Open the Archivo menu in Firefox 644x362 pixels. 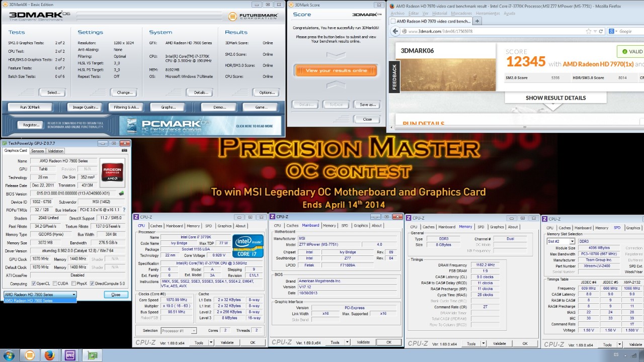tap(397, 13)
